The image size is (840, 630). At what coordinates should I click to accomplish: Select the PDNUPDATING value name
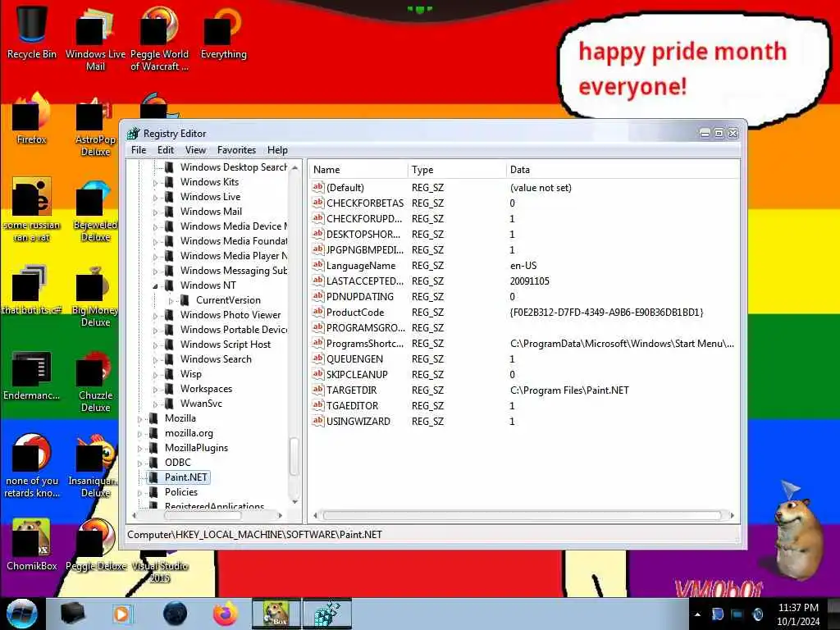tap(360, 296)
